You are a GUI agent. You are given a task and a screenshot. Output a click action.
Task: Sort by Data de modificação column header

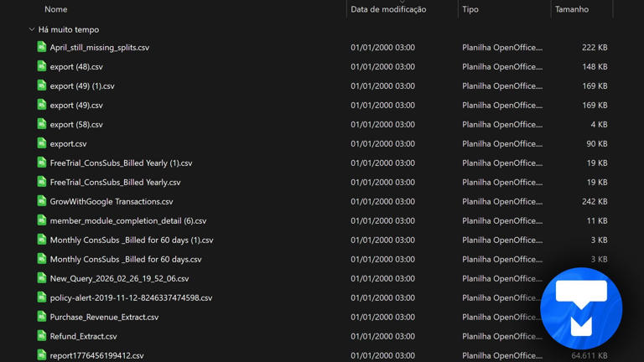[388, 9]
